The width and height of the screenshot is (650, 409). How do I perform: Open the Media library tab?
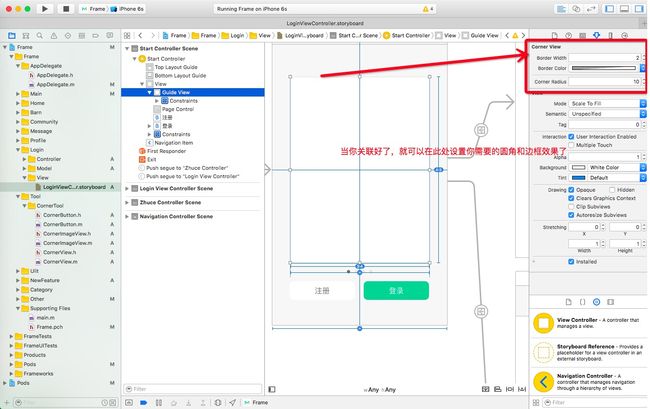click(x=611, y=302)
